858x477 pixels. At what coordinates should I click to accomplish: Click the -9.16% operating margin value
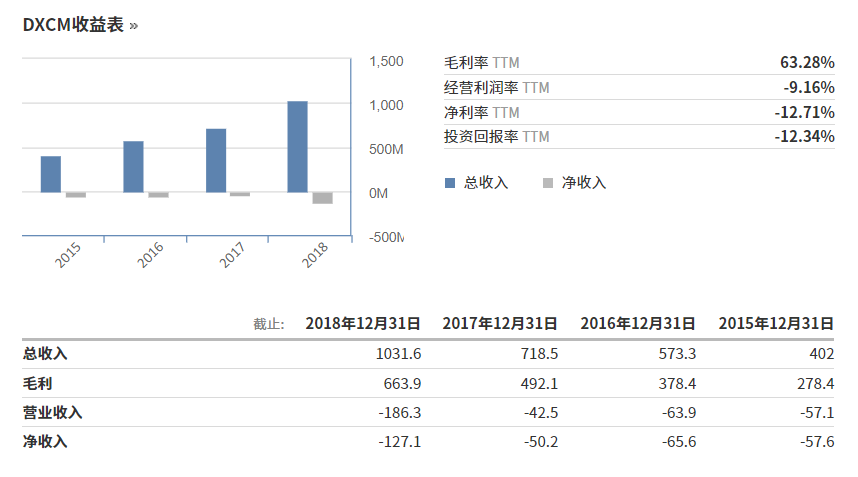[x=809, y=88]
